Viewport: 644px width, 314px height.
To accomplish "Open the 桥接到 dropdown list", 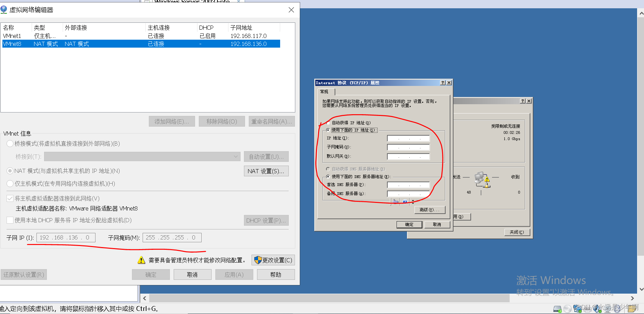I will (142, 157).
